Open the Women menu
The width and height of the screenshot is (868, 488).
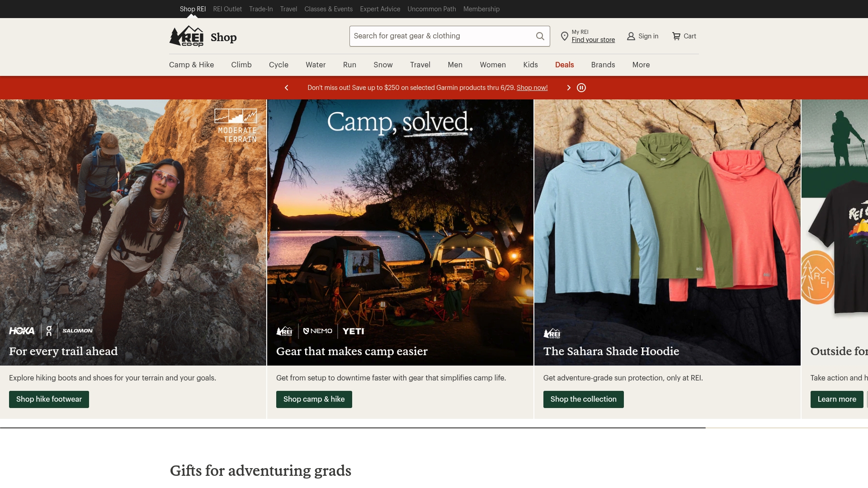pyautogui.click(x=493, y=65)
